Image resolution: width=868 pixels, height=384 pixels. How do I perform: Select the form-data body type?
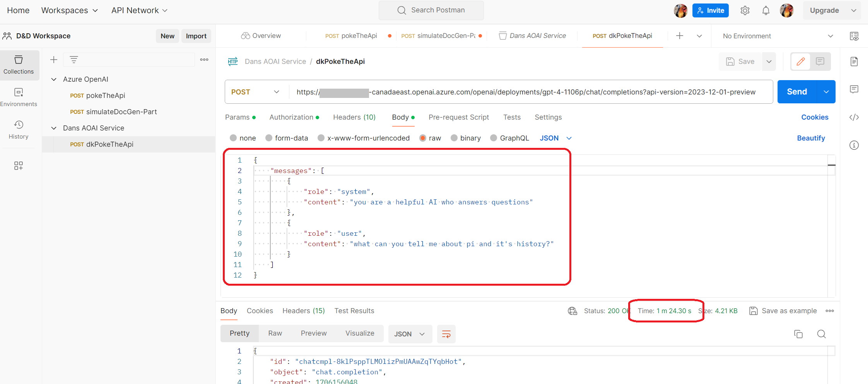269,138
